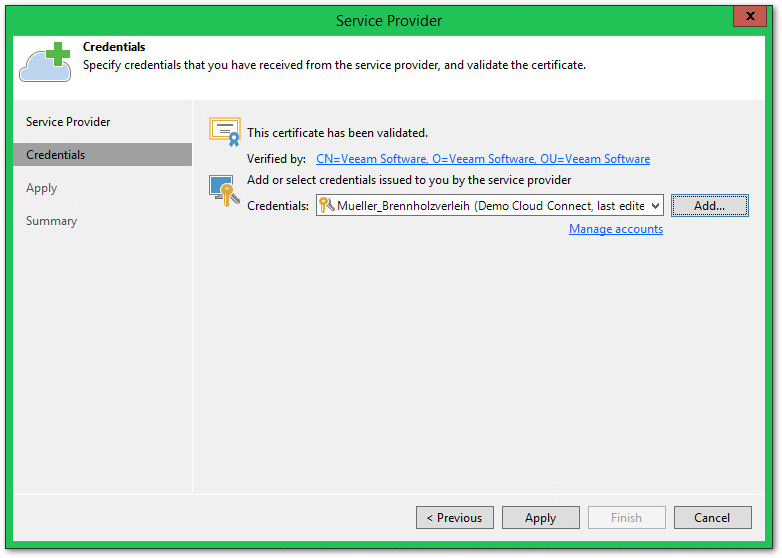Click the key icon beside Mueller_Brennholzverleih

click(326, 205)
